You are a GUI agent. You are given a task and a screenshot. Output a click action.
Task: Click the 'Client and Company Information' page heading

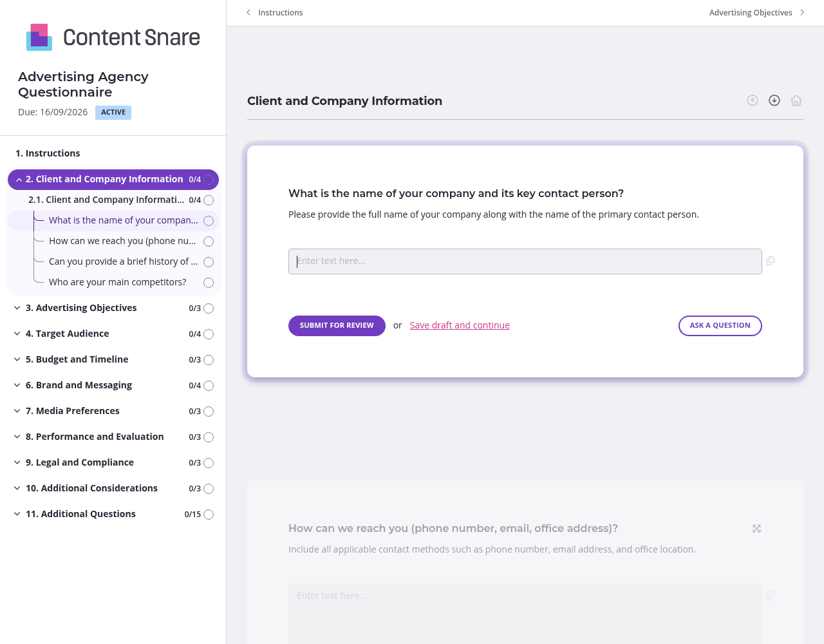point(344,101)
